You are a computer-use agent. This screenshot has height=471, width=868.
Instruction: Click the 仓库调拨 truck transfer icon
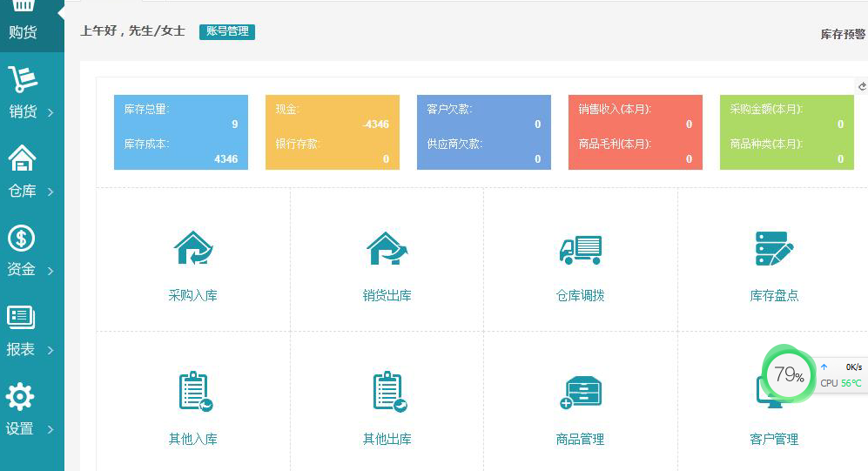pyautogui.click(x=580, y=249)
